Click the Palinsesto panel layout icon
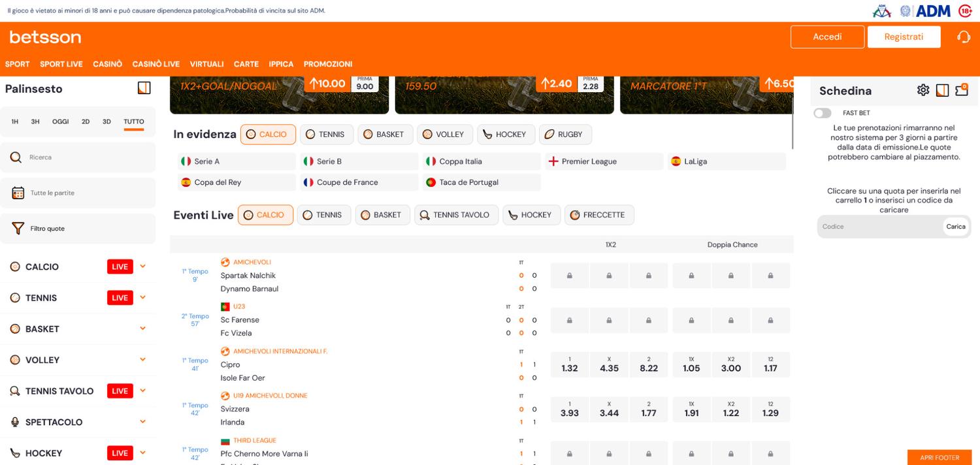The width and height of the screenshot is (980, 465). click(x=143, y=87)
